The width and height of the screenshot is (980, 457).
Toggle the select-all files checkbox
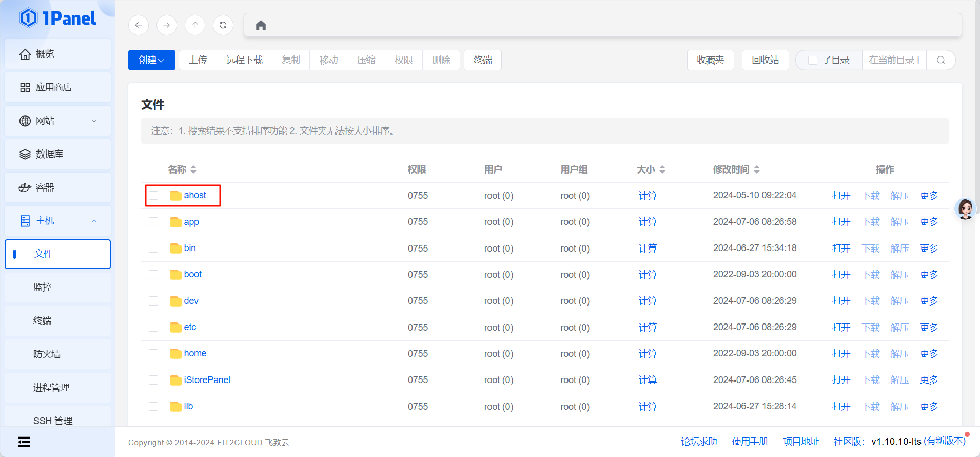click(x=153, y=169)
